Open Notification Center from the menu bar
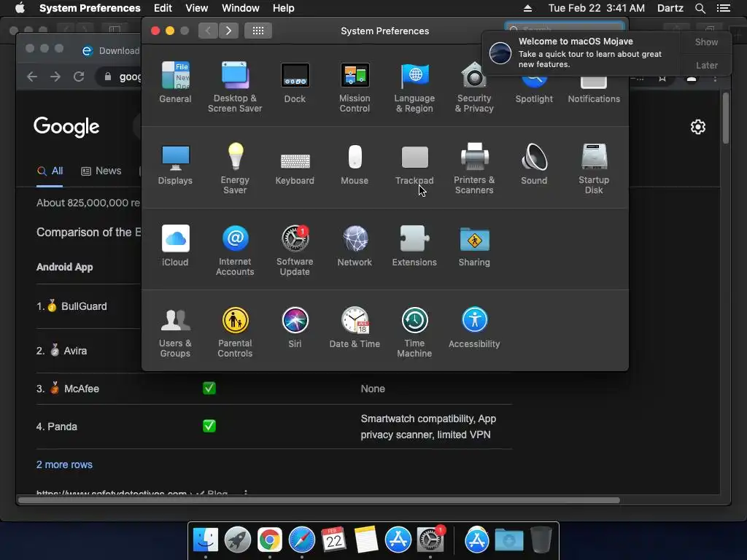 723,8
